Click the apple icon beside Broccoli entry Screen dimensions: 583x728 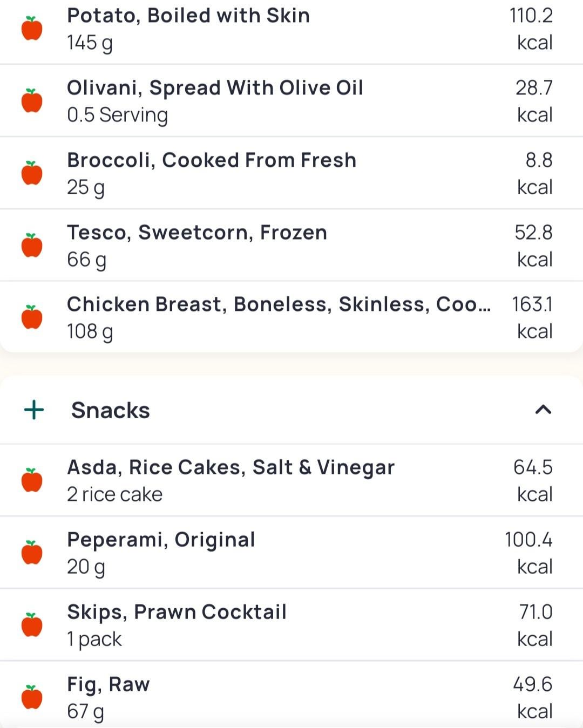(32, 173)
